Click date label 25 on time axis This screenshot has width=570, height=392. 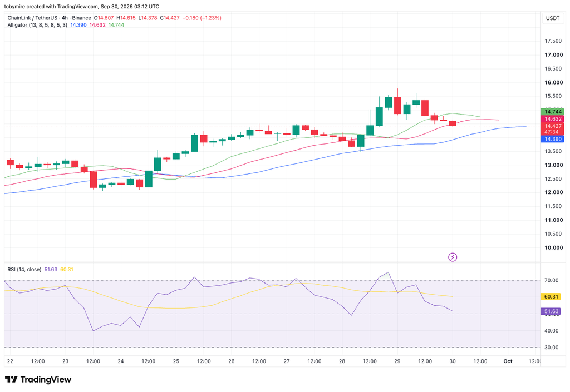[x=176, y=361]
